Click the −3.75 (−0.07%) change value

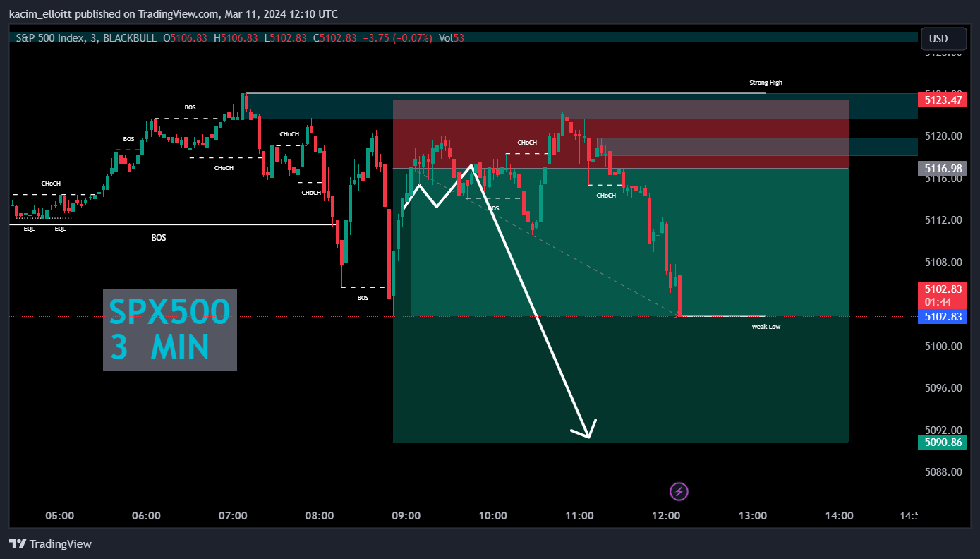pos(397,38)
